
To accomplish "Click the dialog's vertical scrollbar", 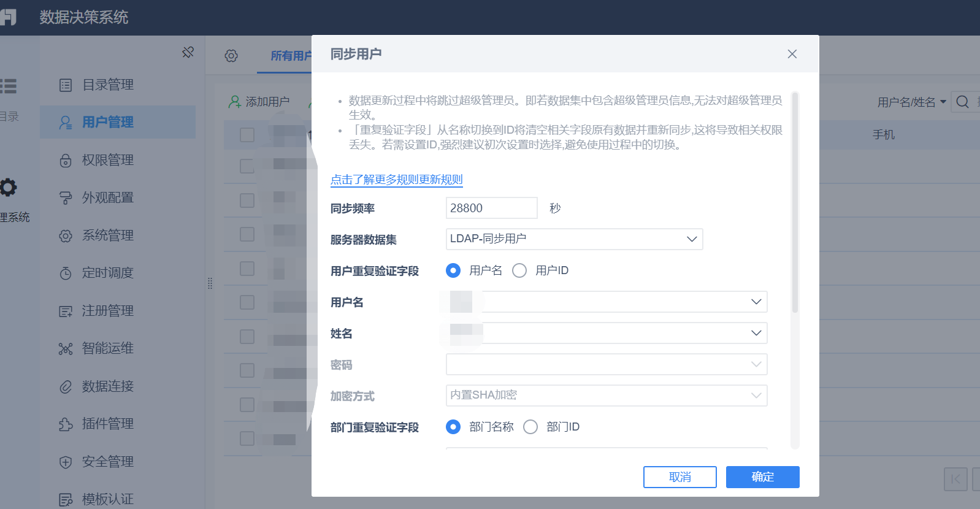I will point(795,202).
